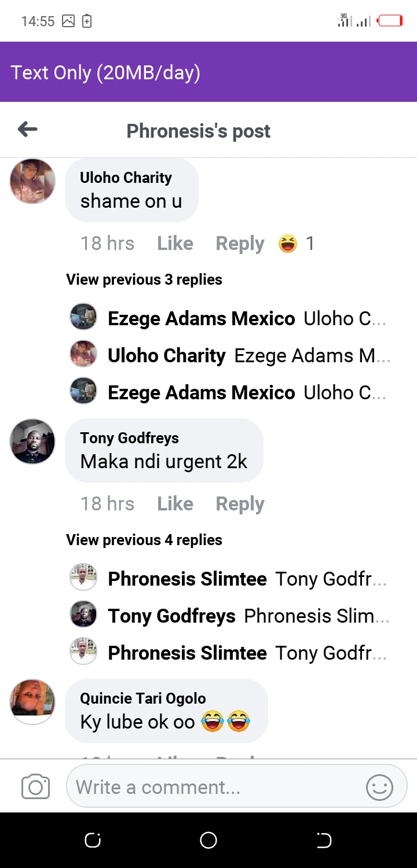Tap the Android home circle button

click(209, 840)
